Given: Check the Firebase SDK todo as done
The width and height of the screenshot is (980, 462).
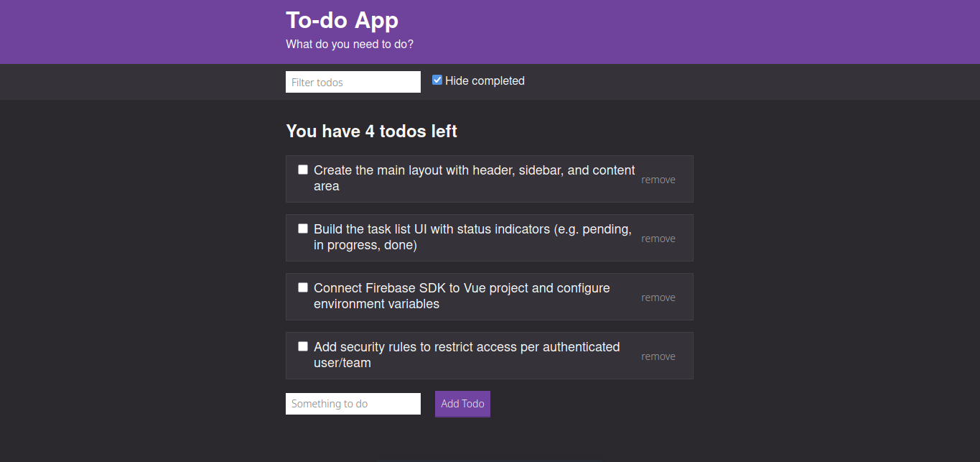Looking at the screenshot, I should pyautogui.click(x=302, y=287).
